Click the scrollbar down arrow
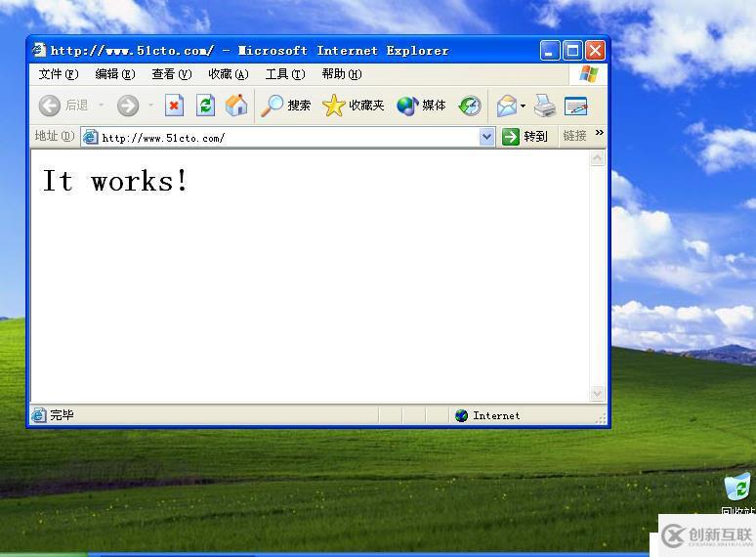Viewport: 756px width, 557px height. point(598,394)
